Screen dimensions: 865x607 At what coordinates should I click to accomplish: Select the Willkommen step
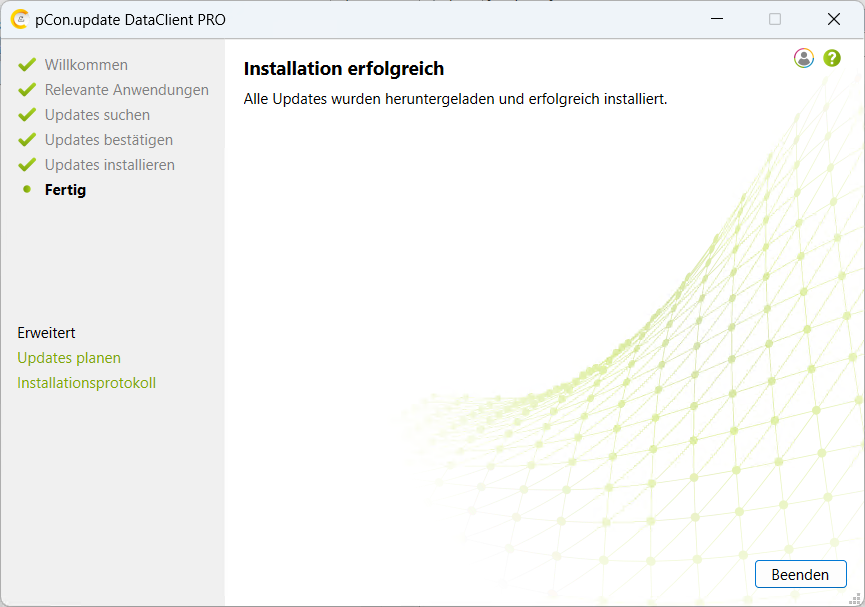coord(86,65)
